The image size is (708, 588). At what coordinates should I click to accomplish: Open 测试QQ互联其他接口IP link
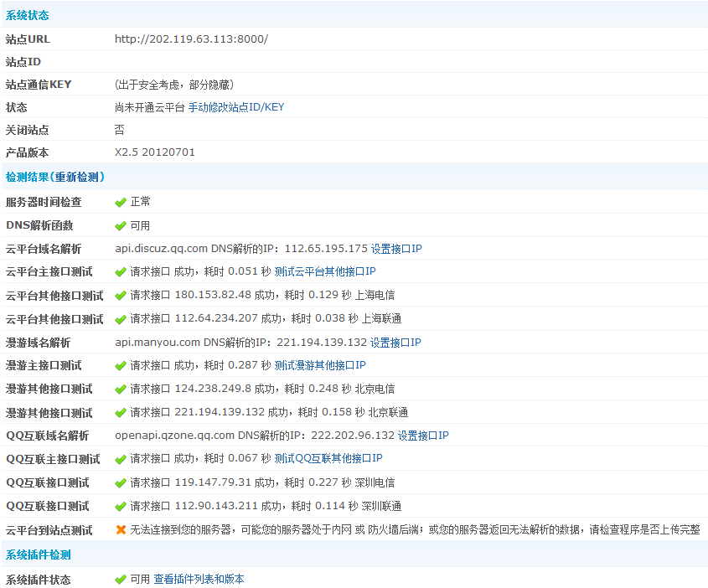(x=328, y=458)
